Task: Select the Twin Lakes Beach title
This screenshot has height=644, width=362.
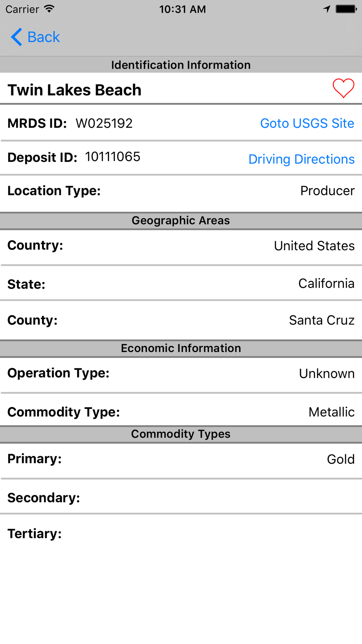Action: (75, 90)
